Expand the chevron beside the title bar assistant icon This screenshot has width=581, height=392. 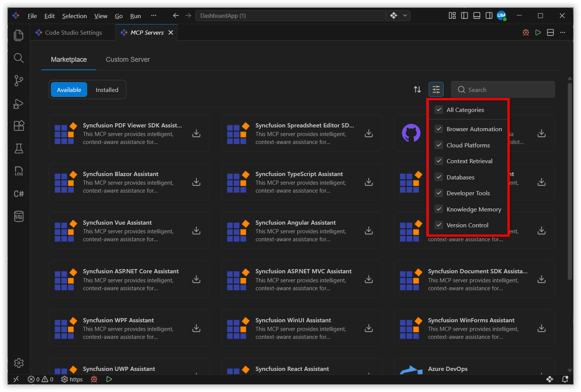[x=405, y=15]
